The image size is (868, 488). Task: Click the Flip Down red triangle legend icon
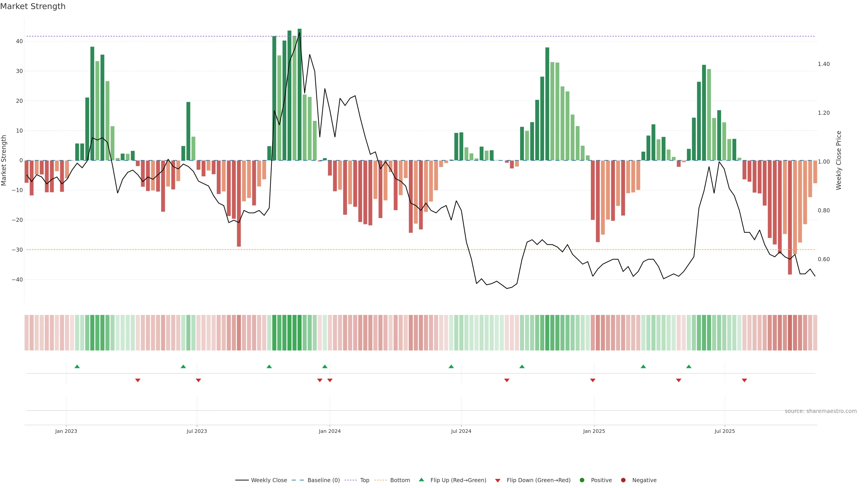(498, 481)
